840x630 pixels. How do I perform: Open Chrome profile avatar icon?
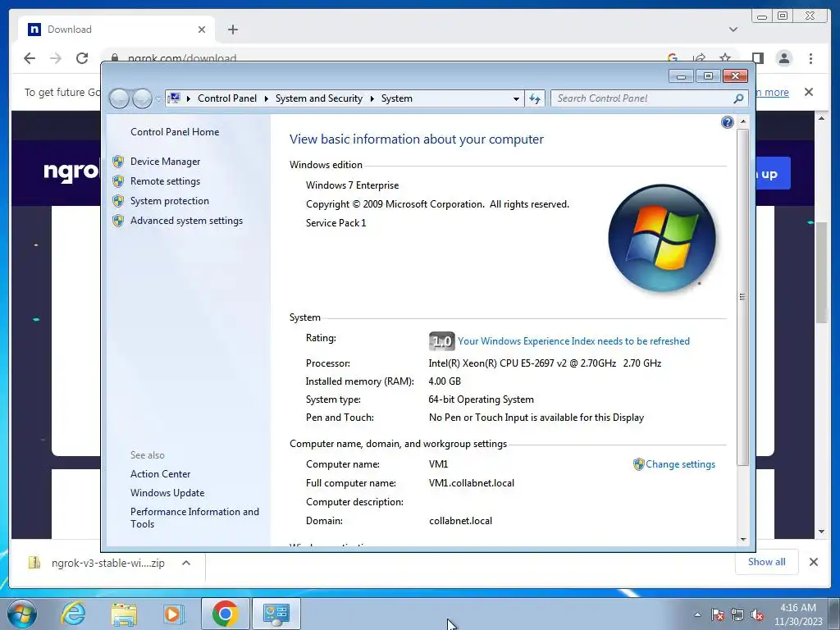tap(783, 58)
